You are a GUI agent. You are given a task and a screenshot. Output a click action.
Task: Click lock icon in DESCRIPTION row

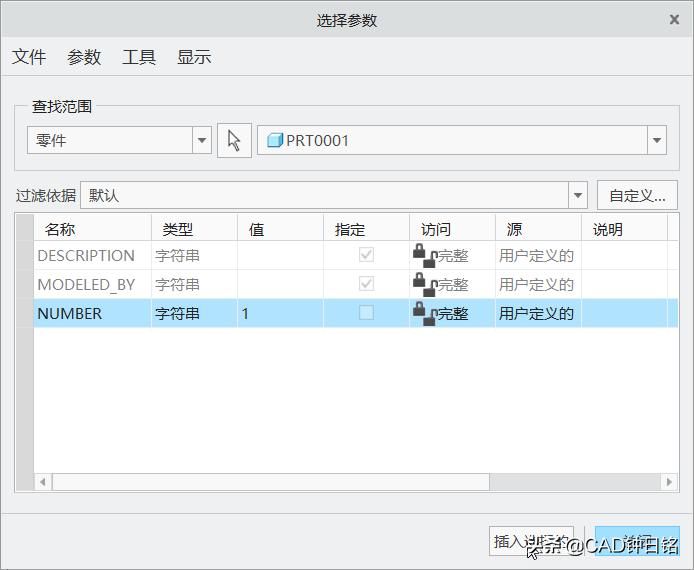tap(425, 256)
